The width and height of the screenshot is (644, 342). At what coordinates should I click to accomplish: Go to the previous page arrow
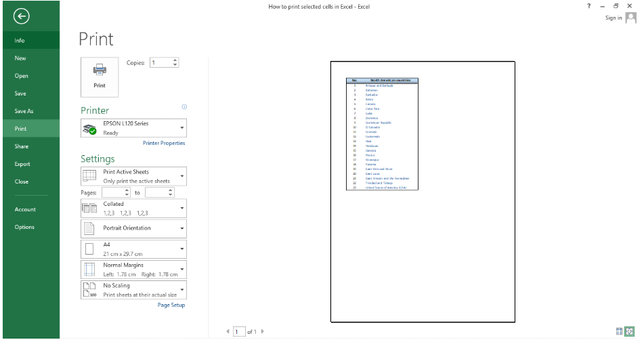click(228, 331)
